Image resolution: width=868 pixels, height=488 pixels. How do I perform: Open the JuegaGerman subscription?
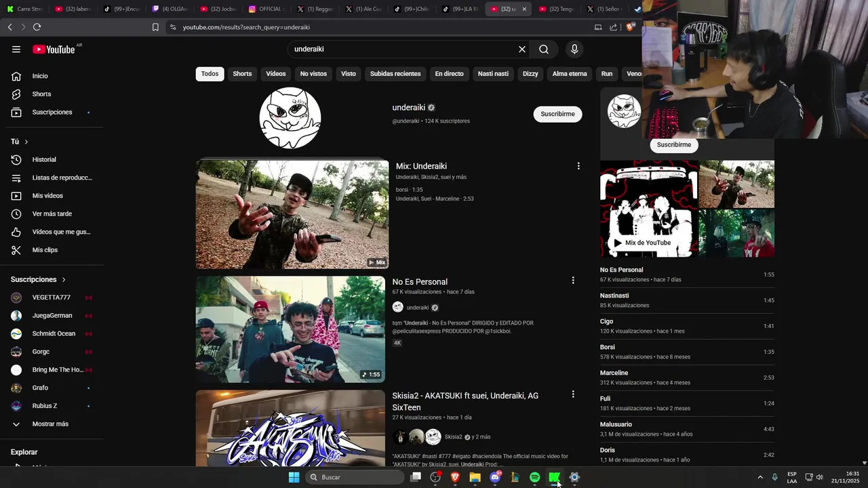pyautogui.click(x=52, y=315)
